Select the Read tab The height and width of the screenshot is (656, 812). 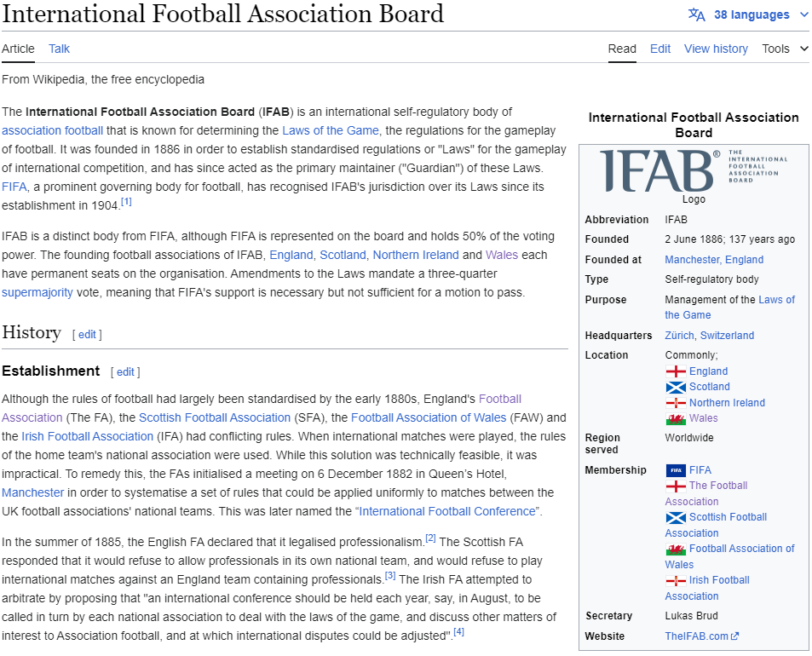(622, 49)
